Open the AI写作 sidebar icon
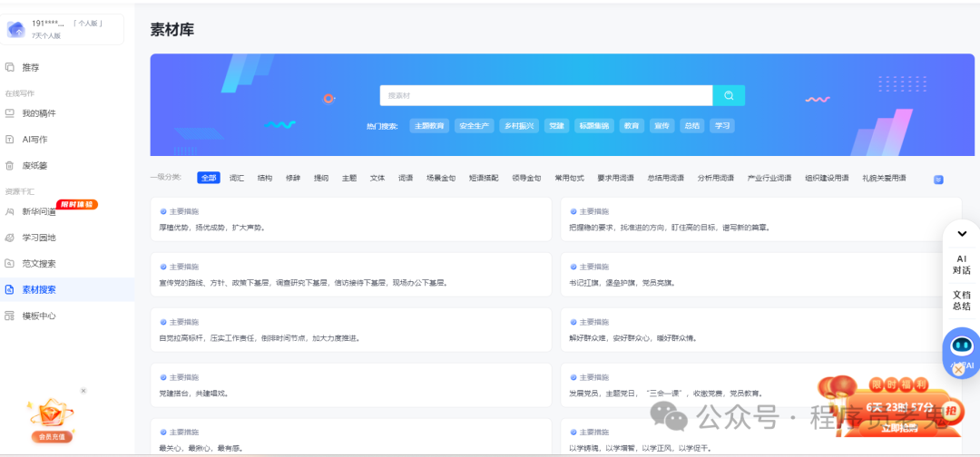Screen dimensions: 980x457 (x=9, y=140)
